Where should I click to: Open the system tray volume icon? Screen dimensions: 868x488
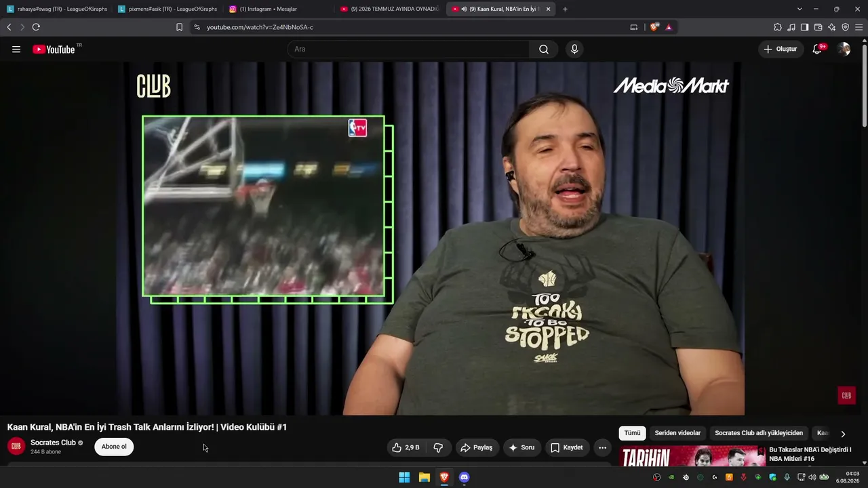[x=812, y=477]
